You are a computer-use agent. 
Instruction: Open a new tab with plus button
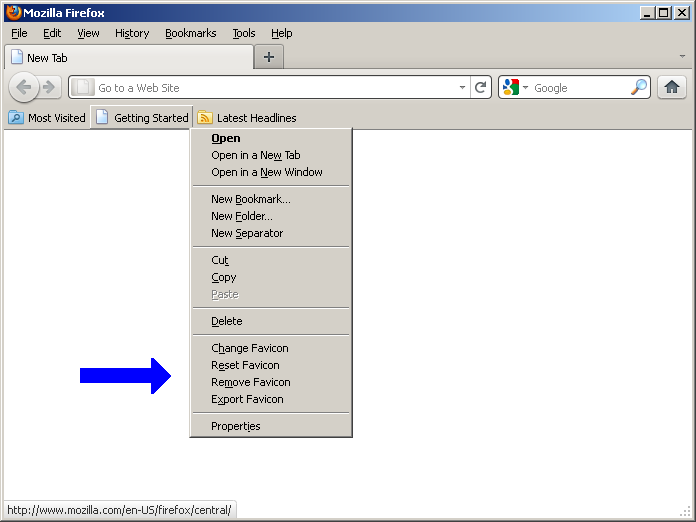point(269,57)
